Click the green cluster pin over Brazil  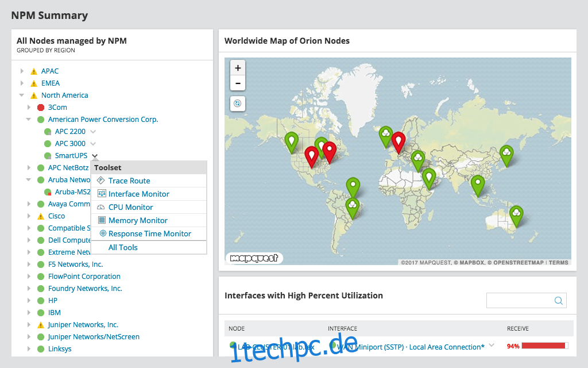[352, 209]
